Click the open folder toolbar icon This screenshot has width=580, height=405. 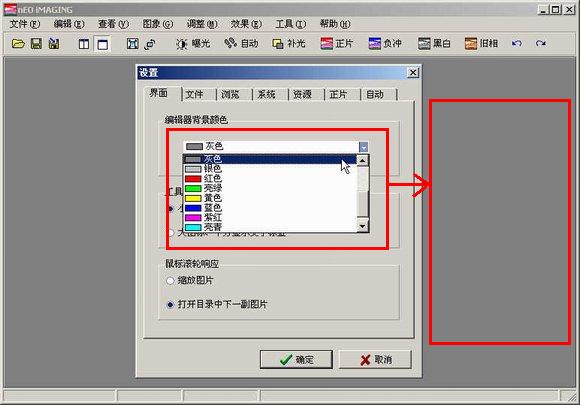[x=18, y=44]
